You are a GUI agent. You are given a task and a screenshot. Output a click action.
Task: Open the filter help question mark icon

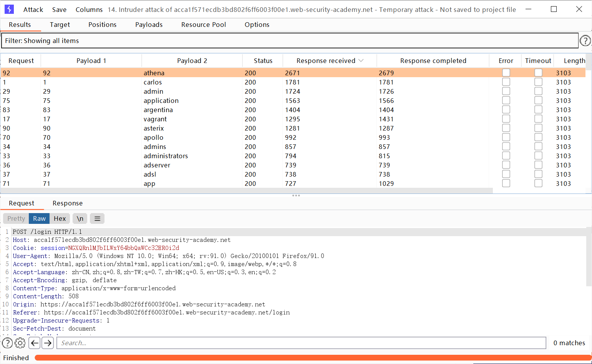coord(585,40)
